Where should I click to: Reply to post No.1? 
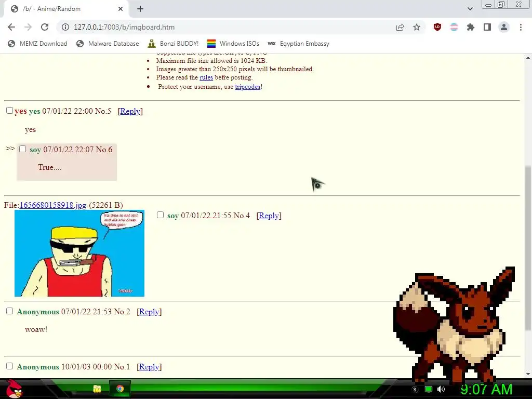149,367
